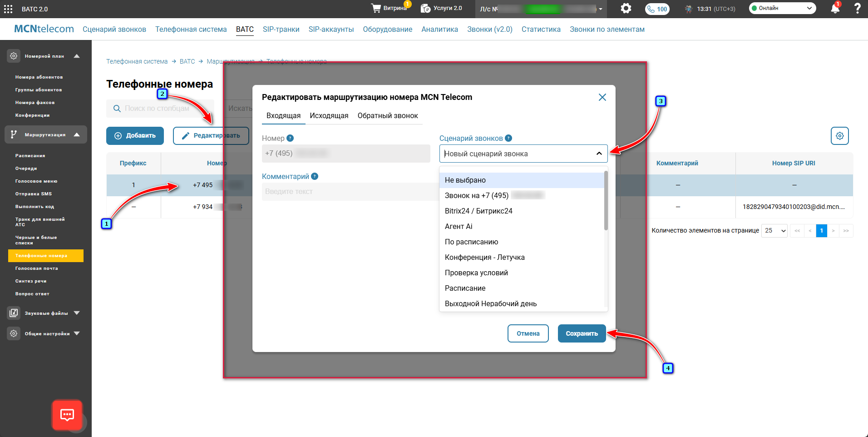
Task: Select the Не выбрано option
Action: pos(522,180)
